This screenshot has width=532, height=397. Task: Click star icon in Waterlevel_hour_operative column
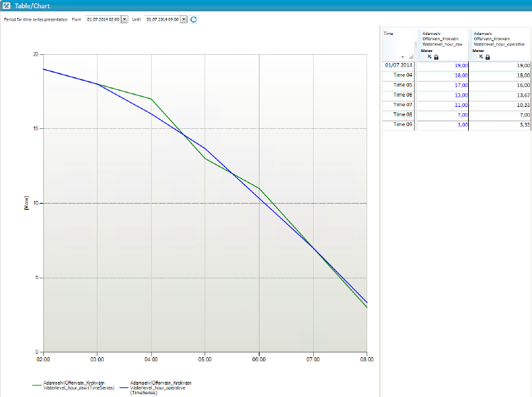[x=475, y=56]
